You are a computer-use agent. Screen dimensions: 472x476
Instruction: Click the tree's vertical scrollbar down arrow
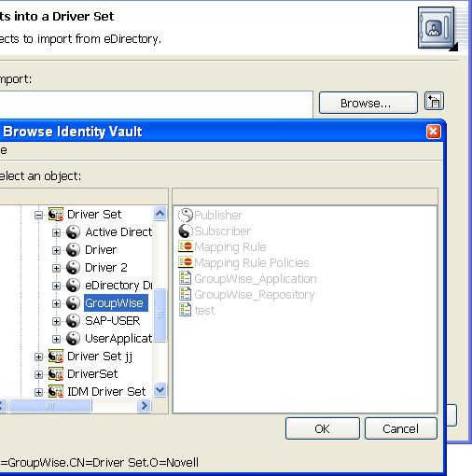pos(160,390)
